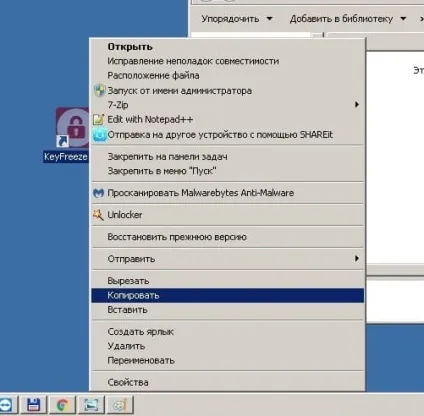Expand the 'Отправить' submenu arrow
Viewport: 424px width, 416px height.
click(x=357, y=258)
